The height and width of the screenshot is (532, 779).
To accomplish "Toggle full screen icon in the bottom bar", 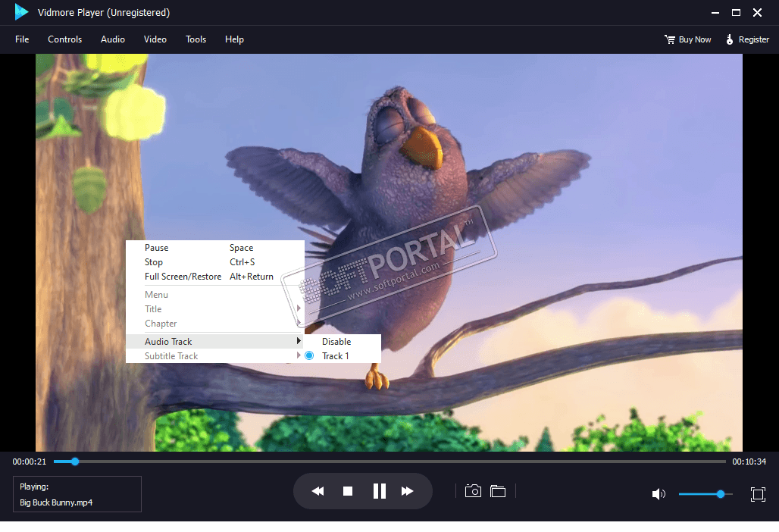I will point(758,494).
